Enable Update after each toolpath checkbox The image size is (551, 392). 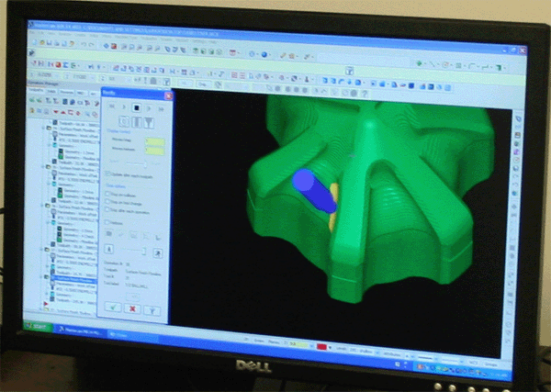tap(109, 174)
